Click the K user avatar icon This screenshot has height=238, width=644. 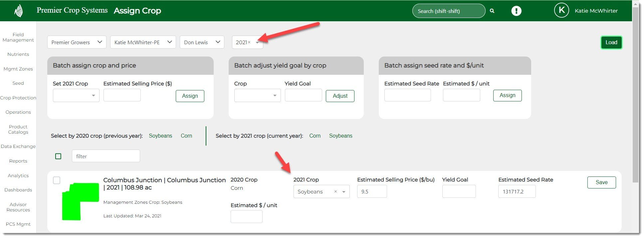[561, 11]
